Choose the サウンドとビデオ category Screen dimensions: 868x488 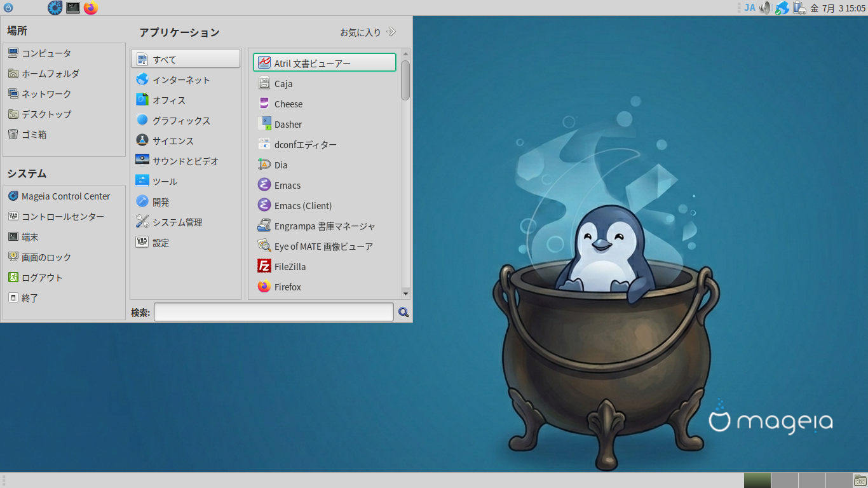(x=186, y=161)
